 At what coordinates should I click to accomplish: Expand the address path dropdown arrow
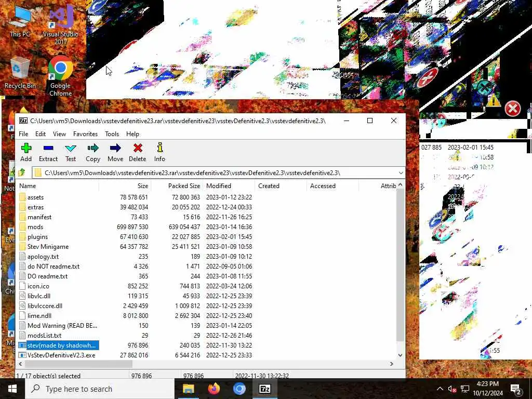(x=401, y=172)
